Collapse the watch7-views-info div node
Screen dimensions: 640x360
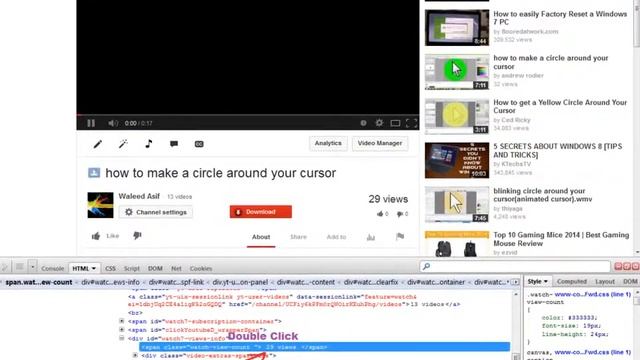[122, 338]
